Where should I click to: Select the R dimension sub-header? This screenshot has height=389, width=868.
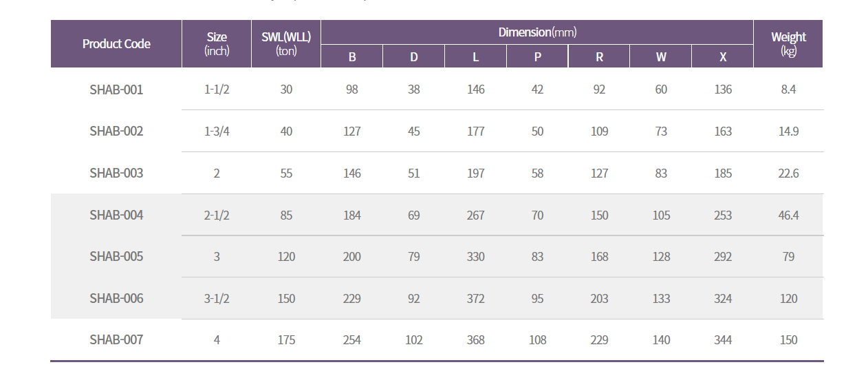point(599,56)
